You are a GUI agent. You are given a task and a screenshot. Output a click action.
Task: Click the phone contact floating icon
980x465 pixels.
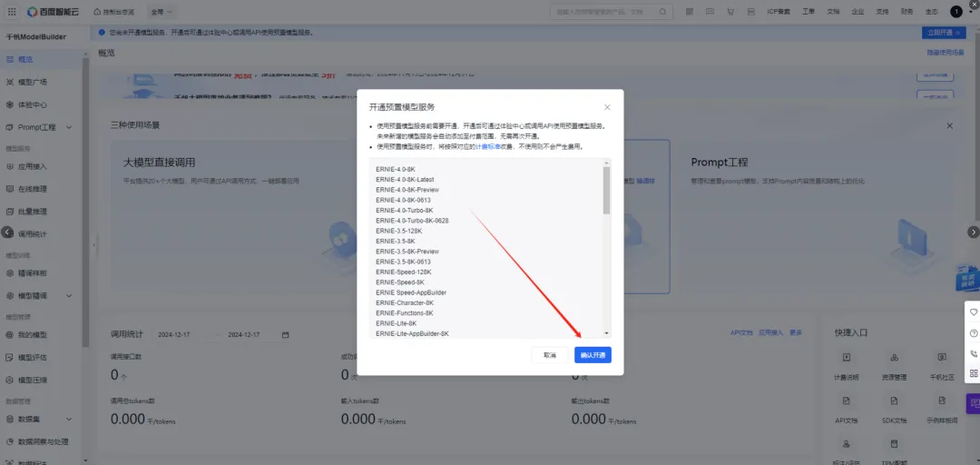(x=973, y=353)
